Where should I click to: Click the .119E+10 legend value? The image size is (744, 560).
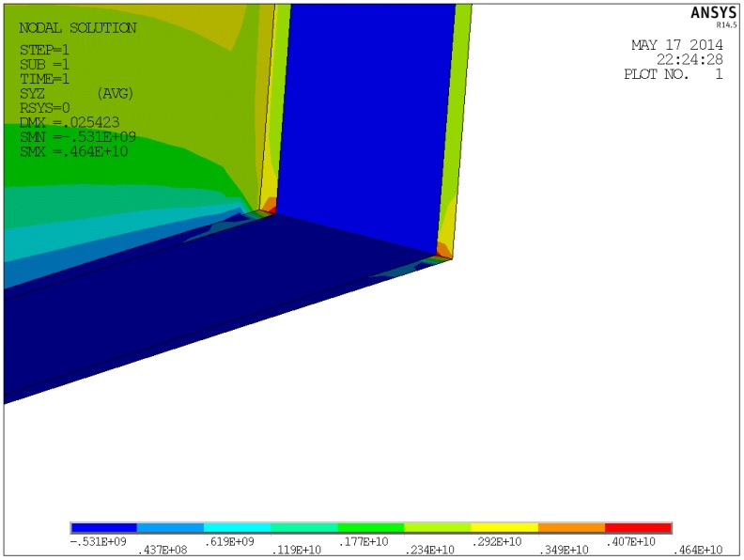(x=296, y=550)
